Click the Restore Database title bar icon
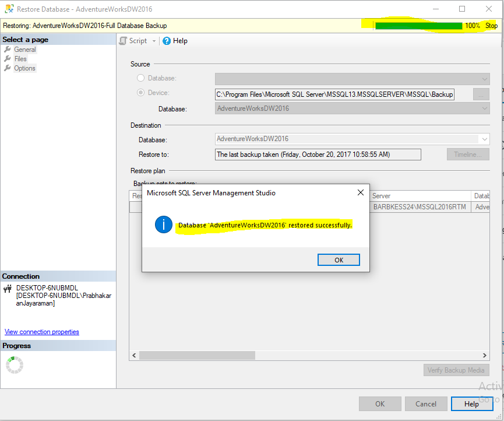 pos(9,9)
